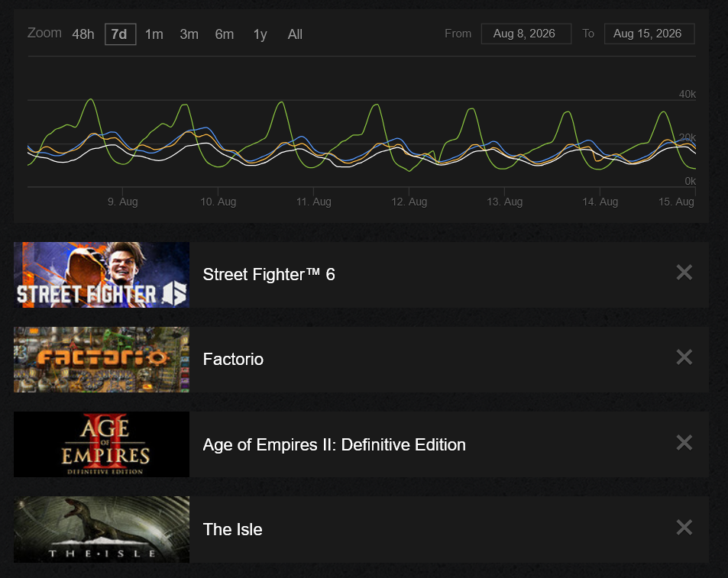Switch chart zoom to 1m
The width and height of the screenshot is (728, 578).
point(154,34)
